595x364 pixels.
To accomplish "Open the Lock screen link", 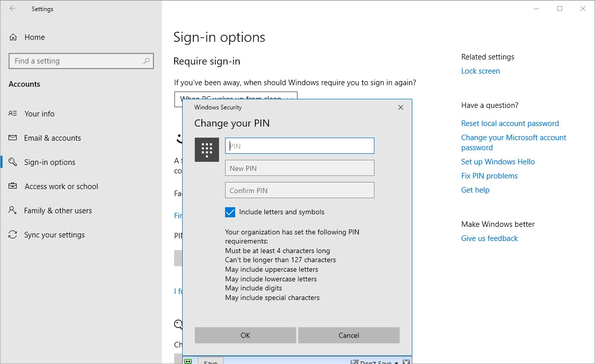I will (x=480, y=71).
